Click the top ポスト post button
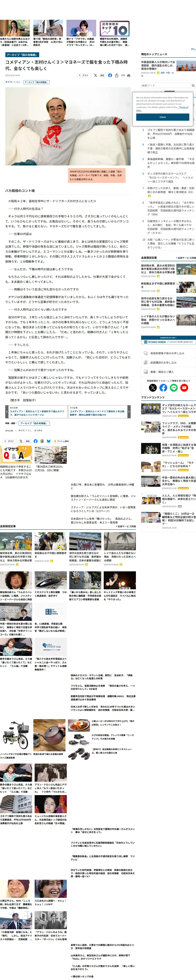 [84, 75]
